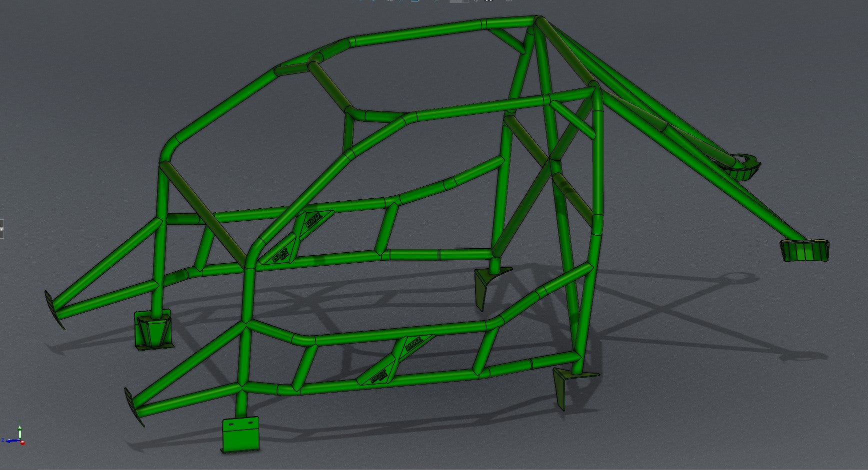Viewport: 868px width, 470px height.
Task: Click the circular checkmark toggle on the left edge
Action: (x=1, y=228)
